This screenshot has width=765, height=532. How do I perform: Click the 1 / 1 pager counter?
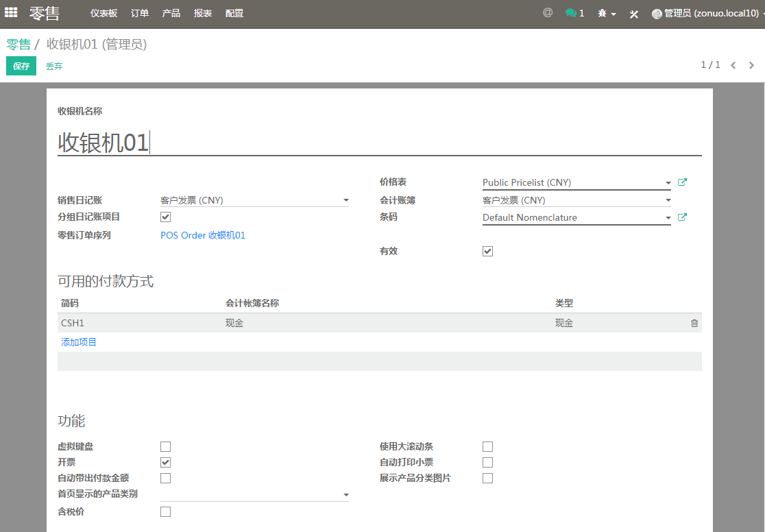(x=710, y=65)
